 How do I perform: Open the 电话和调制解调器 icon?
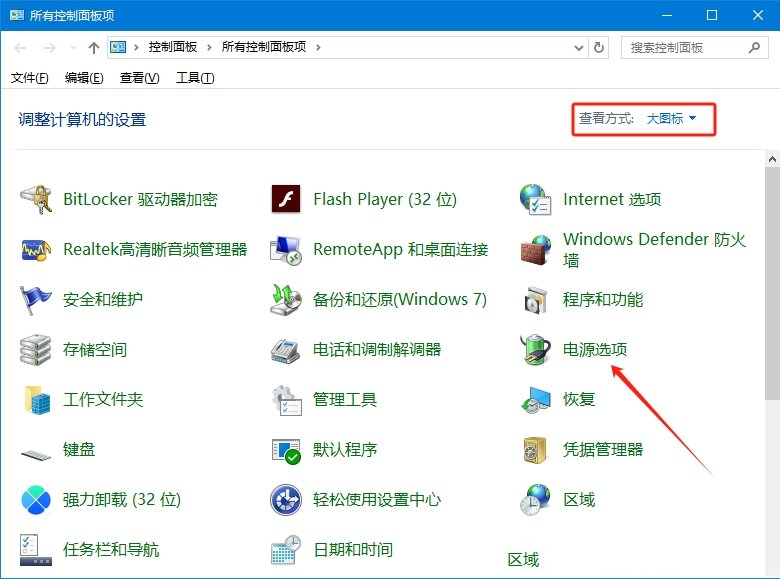[286, 351]
